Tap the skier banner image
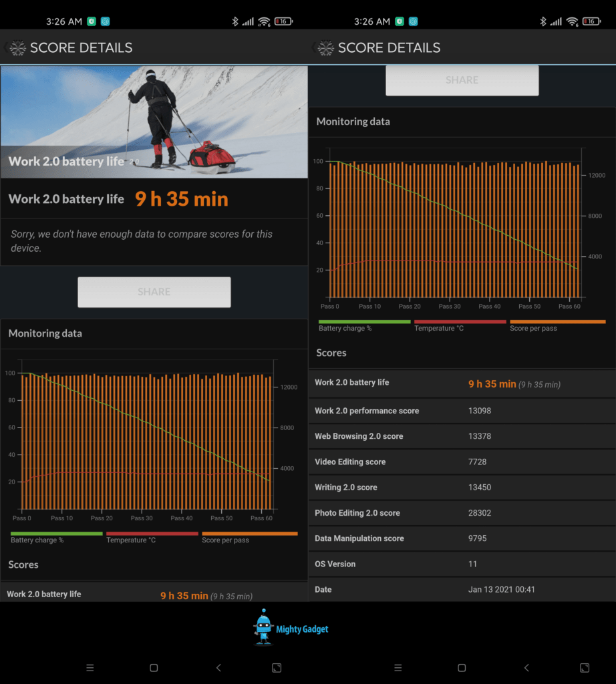The width and height of the screenshot is (616, 684). click(x=154, y=122)
